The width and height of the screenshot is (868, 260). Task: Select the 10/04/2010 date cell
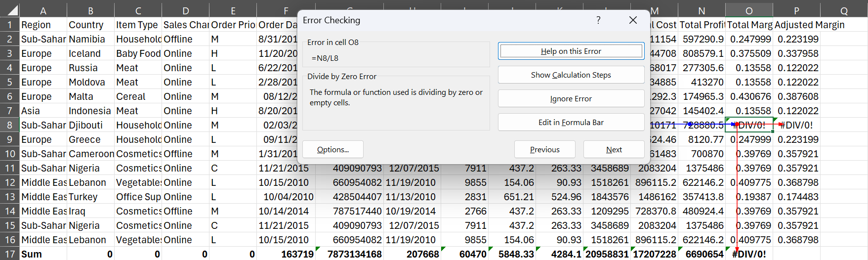click(x=286, y=197)
